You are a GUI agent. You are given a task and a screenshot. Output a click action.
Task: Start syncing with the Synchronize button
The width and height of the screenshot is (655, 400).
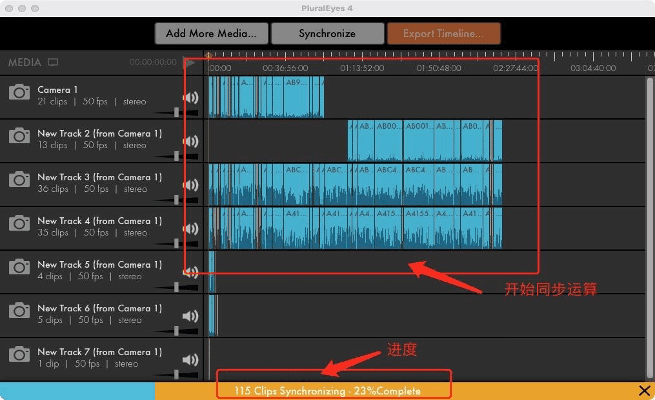328,33
